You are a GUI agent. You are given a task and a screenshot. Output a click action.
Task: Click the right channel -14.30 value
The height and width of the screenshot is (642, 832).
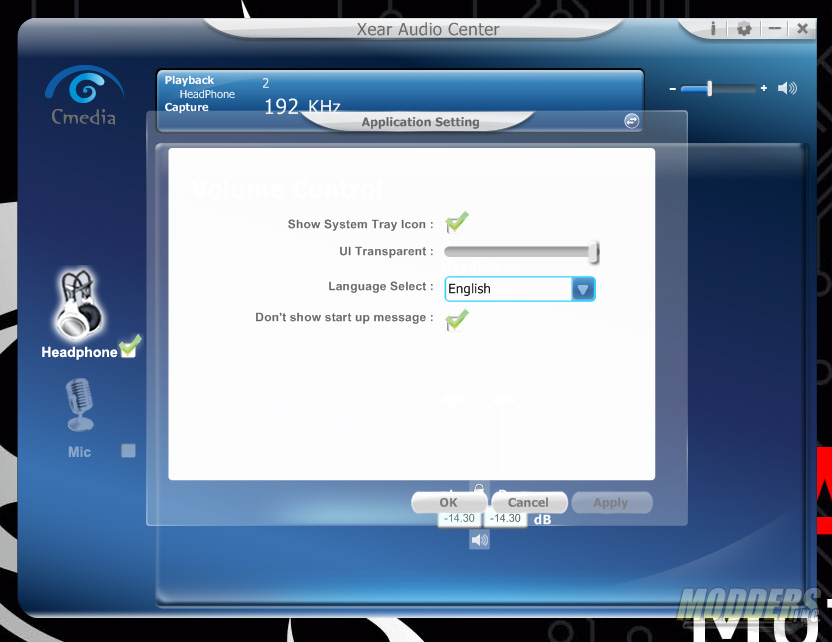pos(505,518)
